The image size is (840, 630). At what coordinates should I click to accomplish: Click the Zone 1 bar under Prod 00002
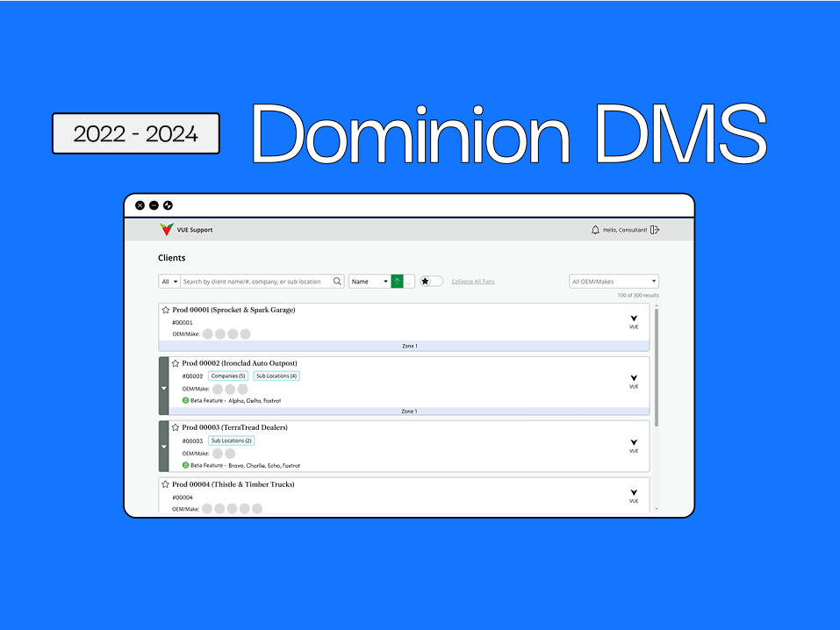[410, 412]
